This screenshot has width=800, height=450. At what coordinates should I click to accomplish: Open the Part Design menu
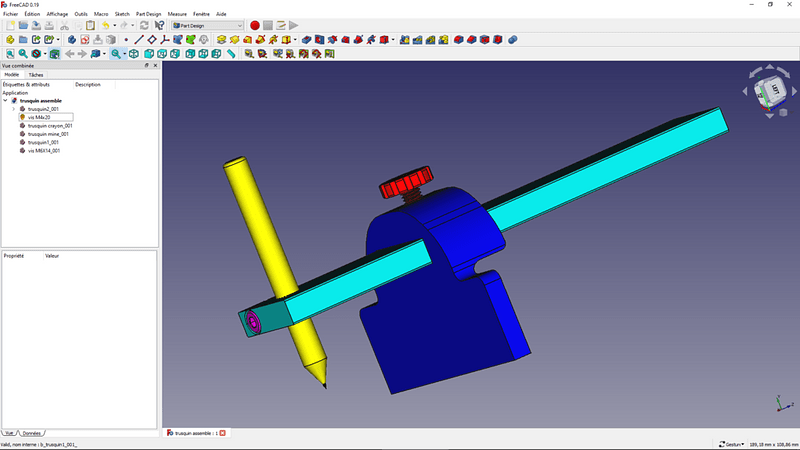148,14
